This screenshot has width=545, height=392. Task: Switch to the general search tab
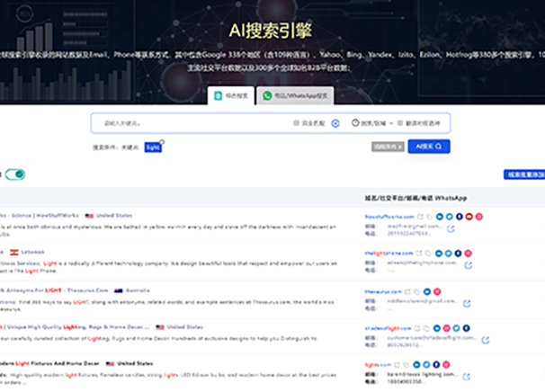click(x=231, y=95)
